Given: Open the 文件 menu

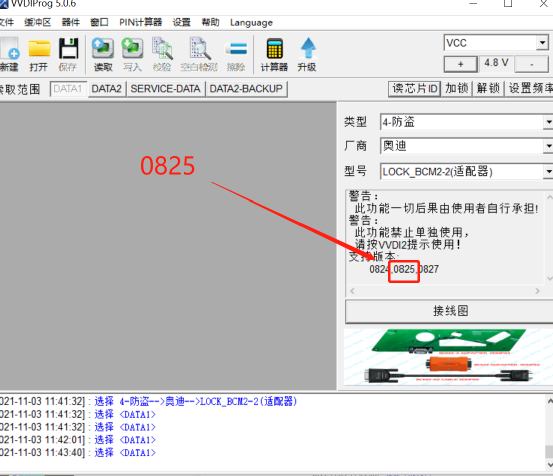Looking at the screenshot, I should 6,23.
